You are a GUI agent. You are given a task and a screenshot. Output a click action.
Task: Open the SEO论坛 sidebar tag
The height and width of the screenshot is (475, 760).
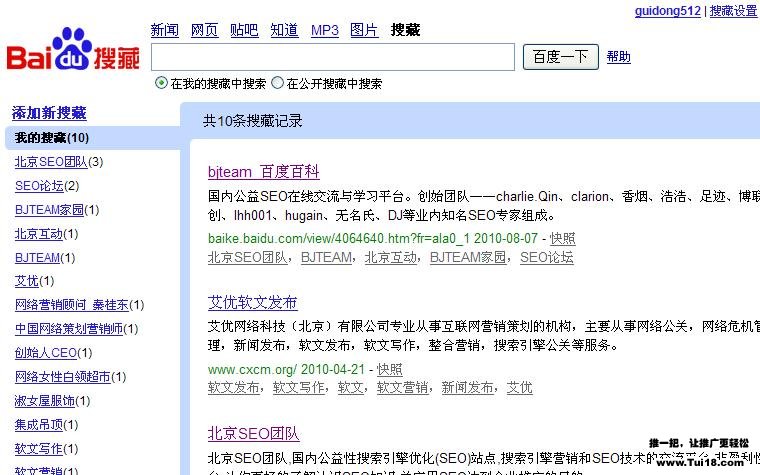pyautogui.click(x=39, y=186)
